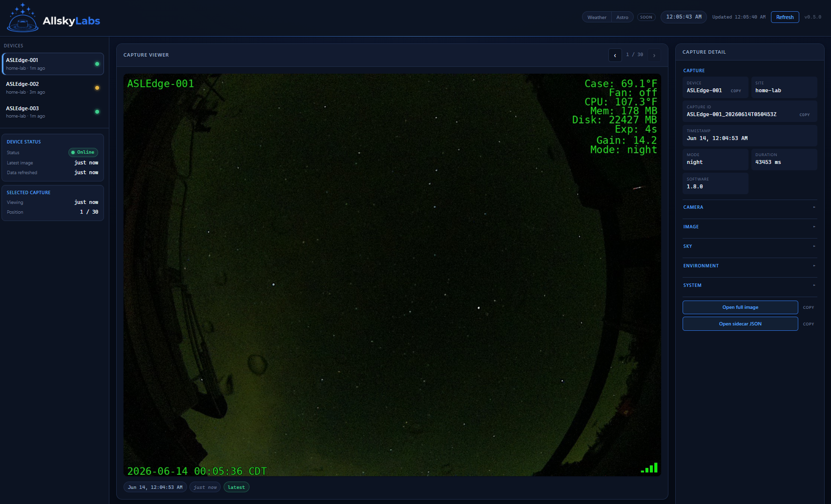Expand the SYSTEM section
Image resolution: width=831 pixels, height=504 pixels.
coord(749,285)
